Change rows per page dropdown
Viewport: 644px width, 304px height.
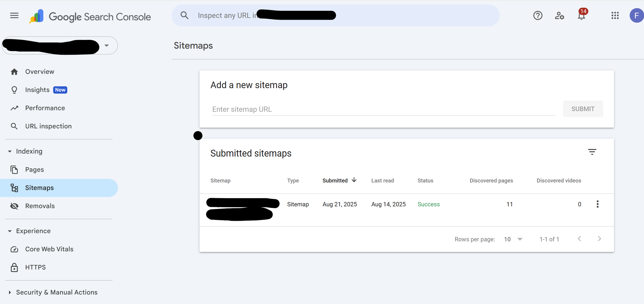513,239
